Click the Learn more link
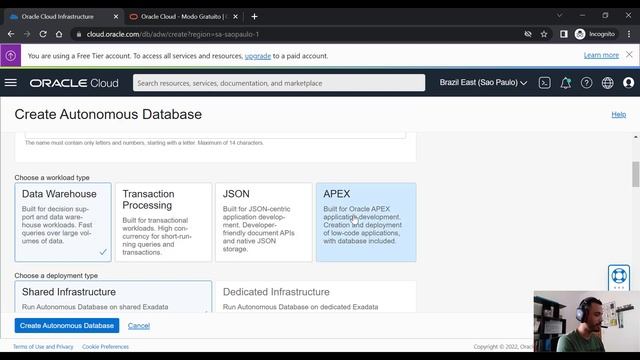 (601, 55)
